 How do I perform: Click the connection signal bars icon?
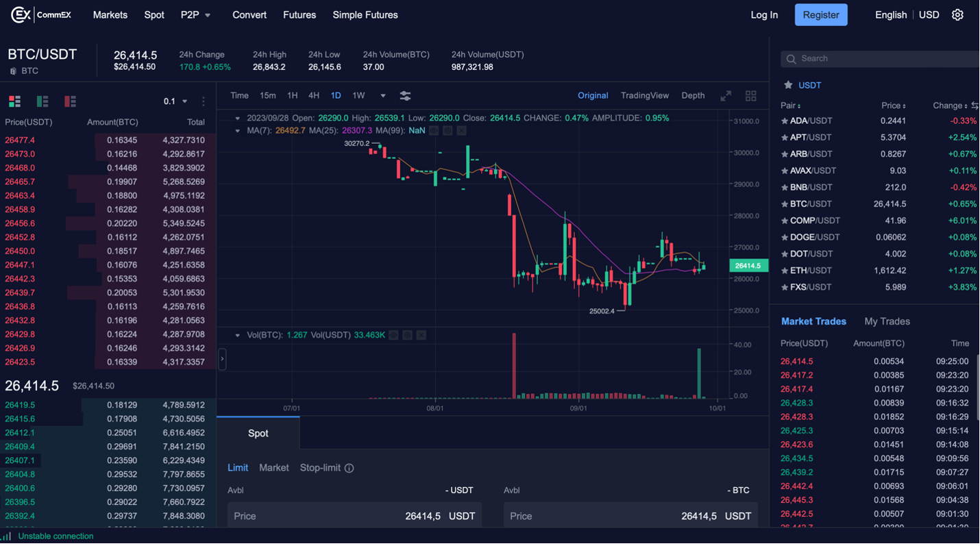[x=7, y=536]
